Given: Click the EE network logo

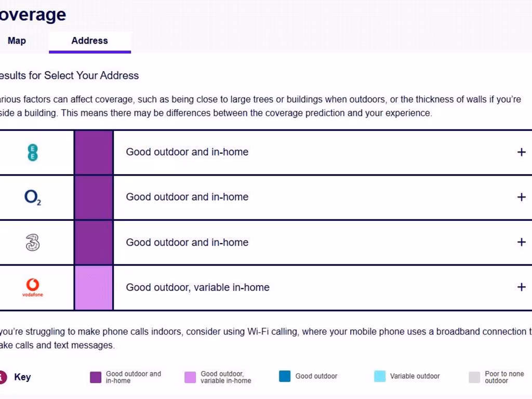Looking at the screenshot, I should (32, 152).
